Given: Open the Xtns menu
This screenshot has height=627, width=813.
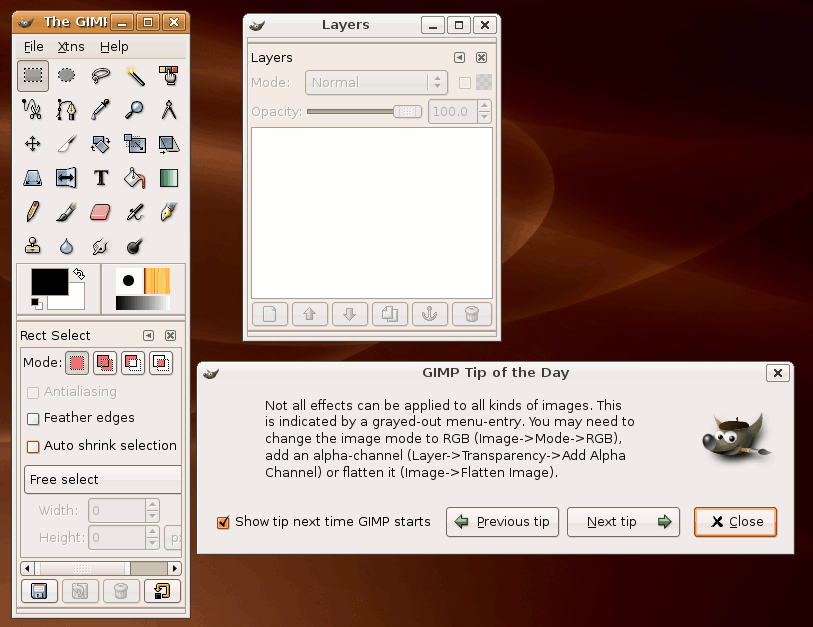Looking at the screenshot, I should tap(70, 46).
